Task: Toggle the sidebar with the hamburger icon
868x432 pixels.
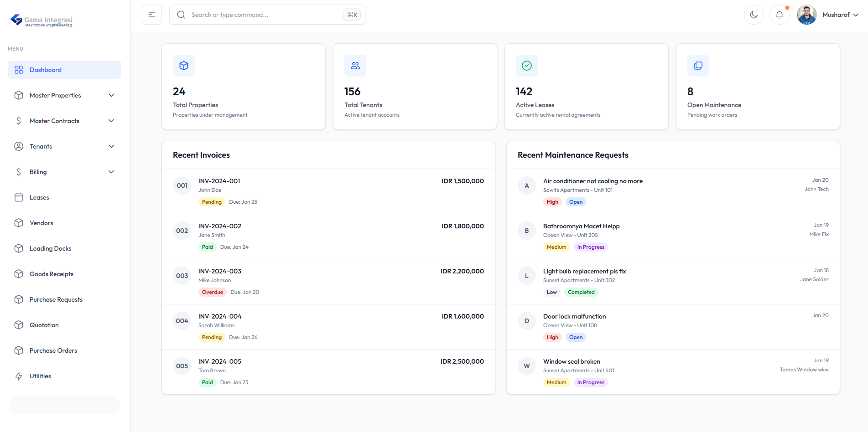Action: click(x=152, y=15)
